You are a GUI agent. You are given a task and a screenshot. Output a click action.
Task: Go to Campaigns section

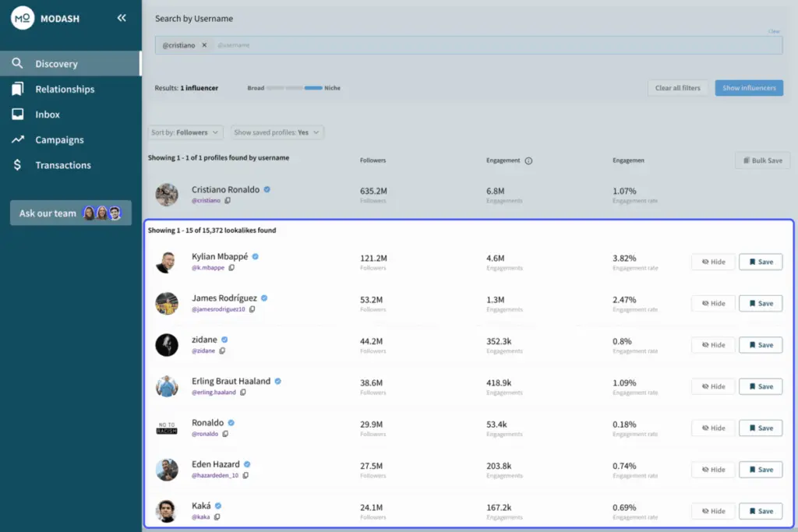pos(59,140)
